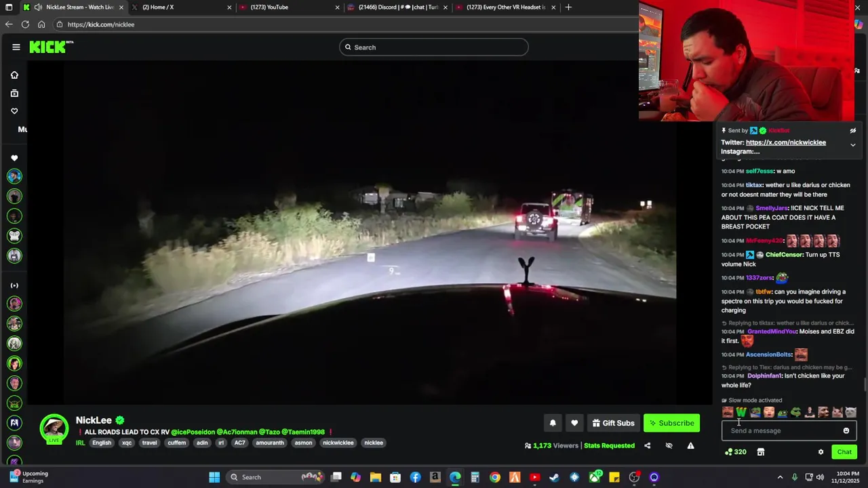The image size is (868, 488).
Task: Open Chrome from the taskbar
Action: [495, 477]
